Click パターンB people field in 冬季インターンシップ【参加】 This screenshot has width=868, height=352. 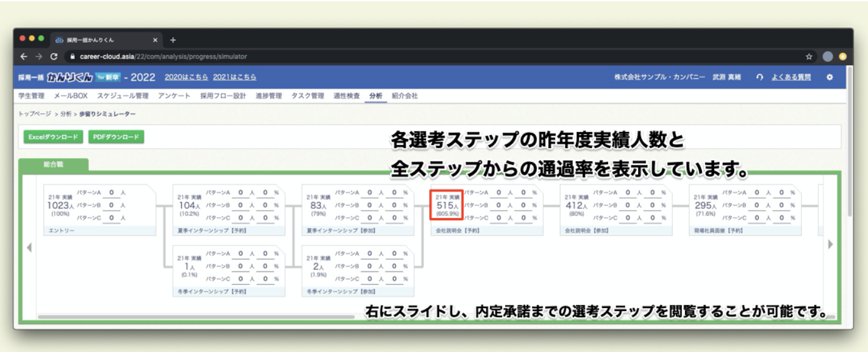point(370,266)
